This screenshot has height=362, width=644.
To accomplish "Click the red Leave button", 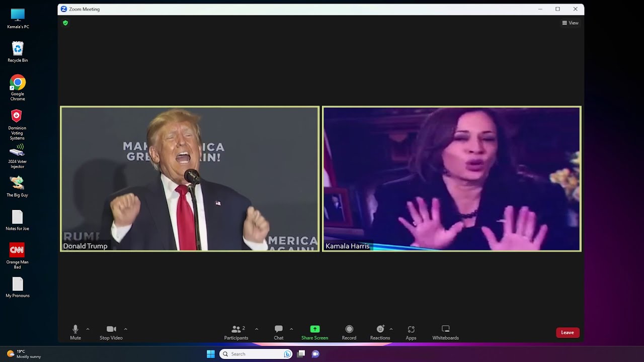I will (x=568, y=332).
